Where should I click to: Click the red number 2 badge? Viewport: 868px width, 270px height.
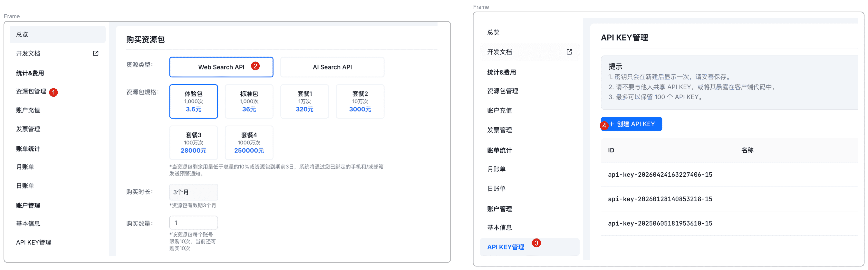tap(255, 66)
